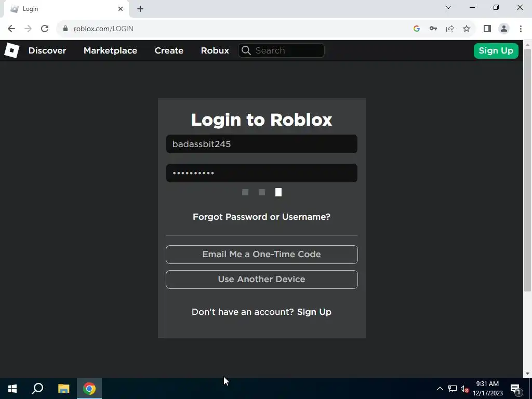Screen dimensions: 532x399
Task: Click the browser forward arrow
Action: pos(28,29)
